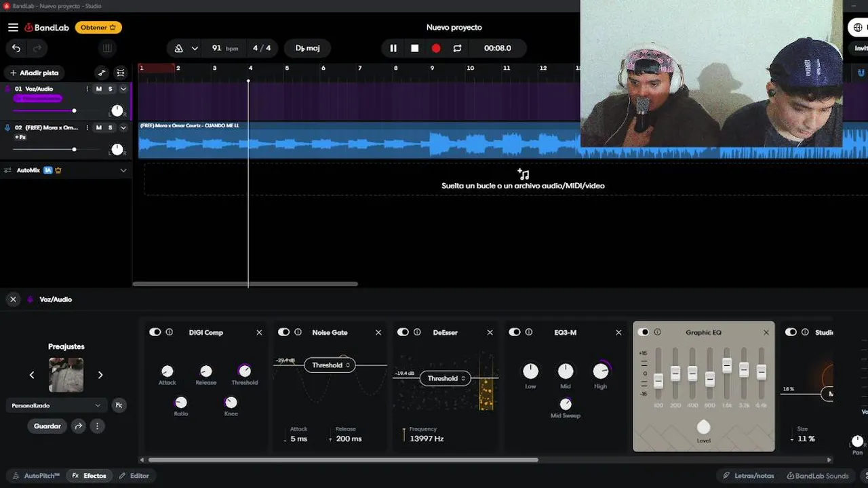Toggle Noise Gate on/off switch
The height and width of the screenshot is (488, 868).
tap(284, 332)
